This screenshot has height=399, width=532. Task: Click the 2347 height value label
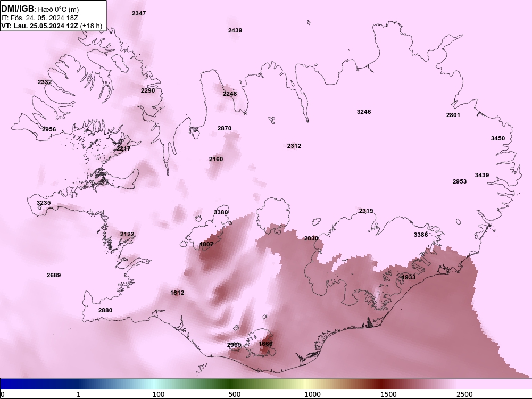pyautogui.click(x=139, y=13)
